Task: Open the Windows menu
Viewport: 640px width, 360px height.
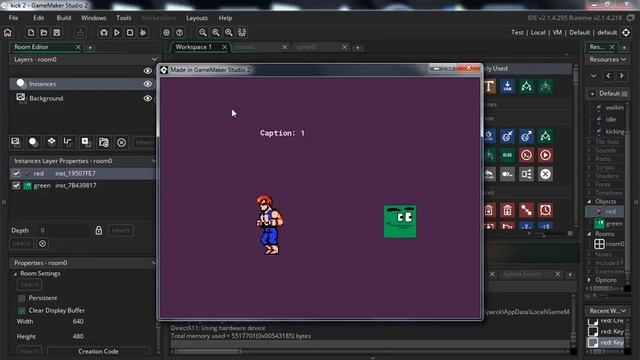Action: click(x=93, y=18)
